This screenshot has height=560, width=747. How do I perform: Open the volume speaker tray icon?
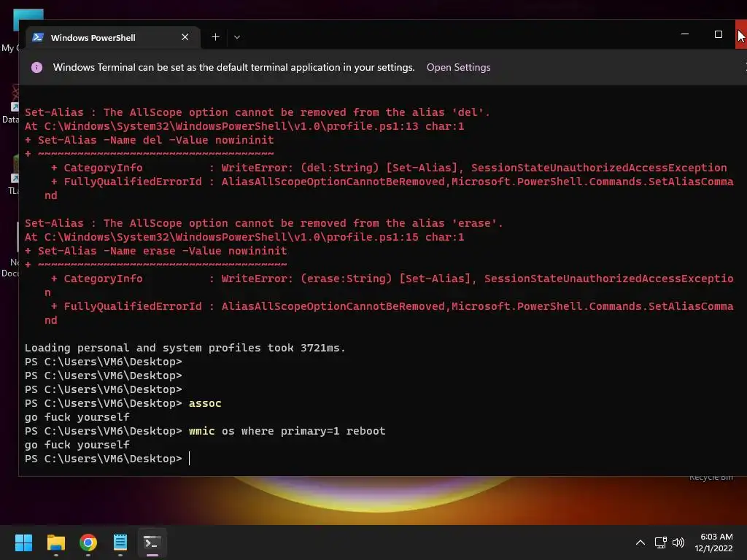pyautogui.click(x=678, y=542)
